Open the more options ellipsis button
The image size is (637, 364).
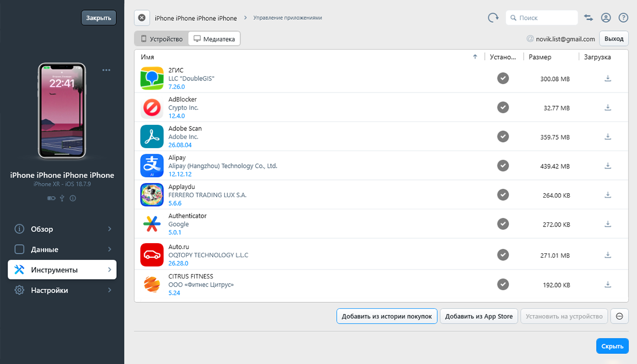pos(620,316)
